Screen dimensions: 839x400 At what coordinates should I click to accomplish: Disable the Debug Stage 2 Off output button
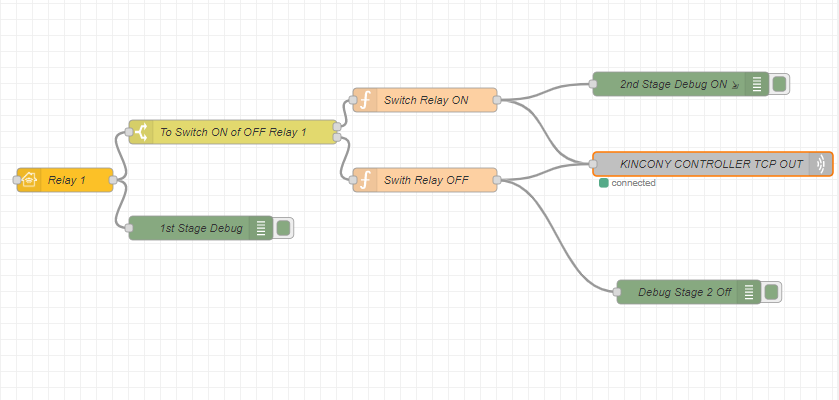point(771,292)
